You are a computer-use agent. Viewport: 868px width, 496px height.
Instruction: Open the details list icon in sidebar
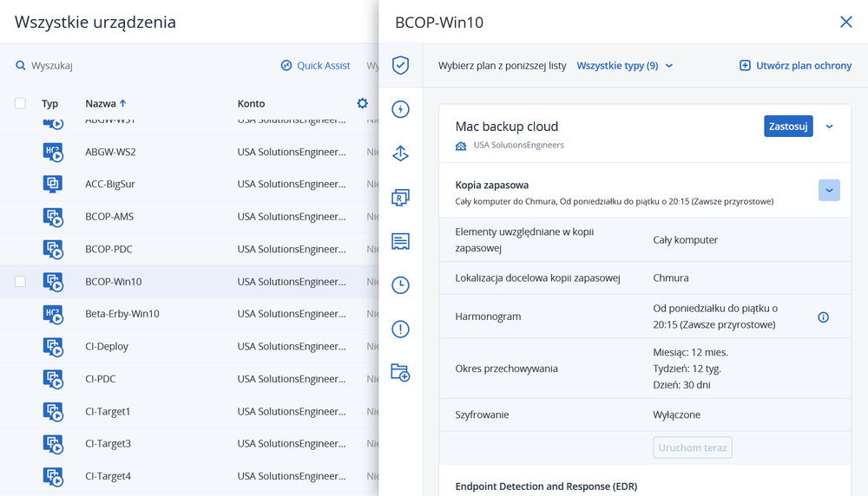point(400,241)
